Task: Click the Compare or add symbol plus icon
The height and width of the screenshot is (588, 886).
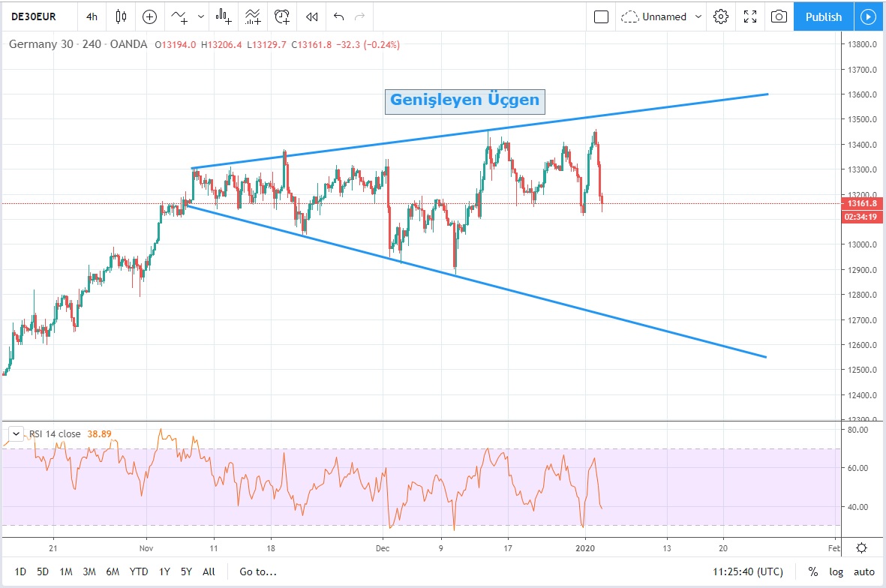Action: 149,17
